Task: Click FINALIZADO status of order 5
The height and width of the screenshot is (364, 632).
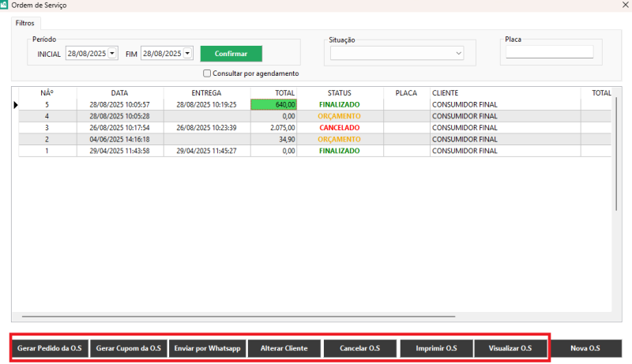Action: click(x=340, y=105)
